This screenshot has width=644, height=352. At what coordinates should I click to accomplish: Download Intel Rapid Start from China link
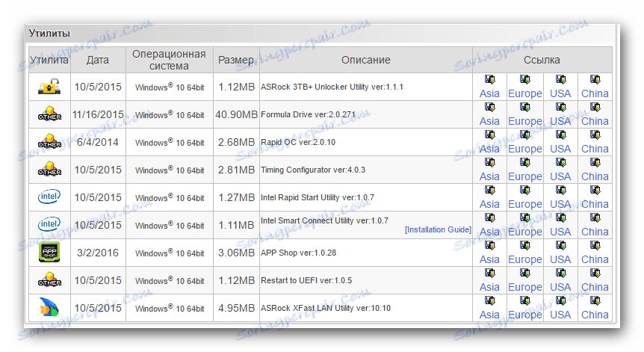(x=595, y=204)
